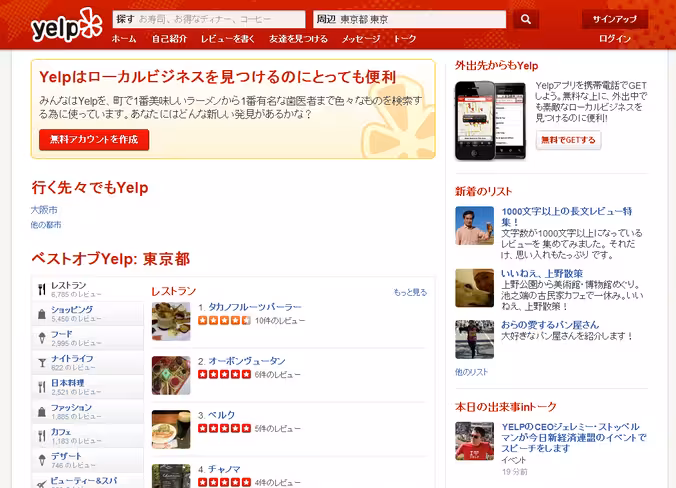Screen dimensions: 676x488
Task: Click the fork-knife icon beside カフェ
Action: tap(42, 436)
